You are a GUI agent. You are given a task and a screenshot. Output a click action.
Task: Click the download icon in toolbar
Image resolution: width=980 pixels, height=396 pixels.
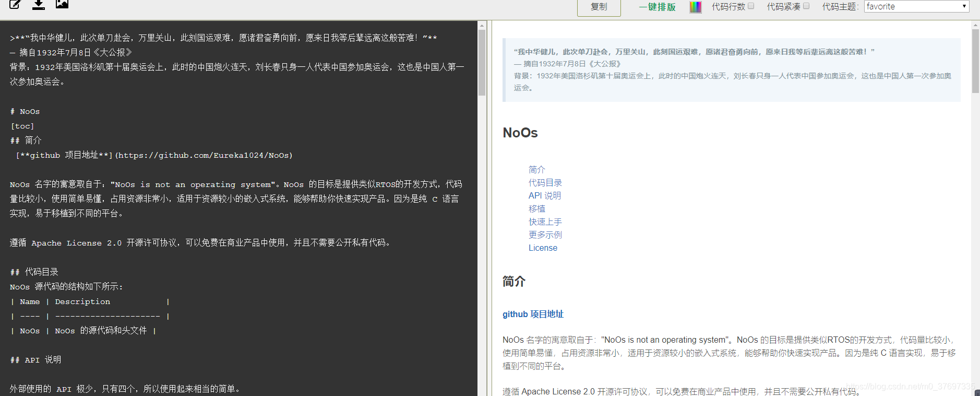click(39, 4)
